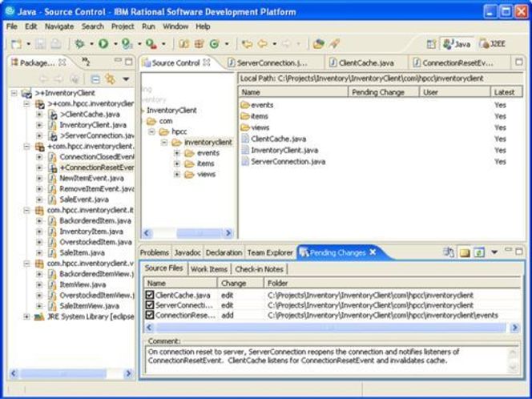Screen dimensions: 532x399
Task: Sort by the Pending Change column header
Action: click(384, 92)
